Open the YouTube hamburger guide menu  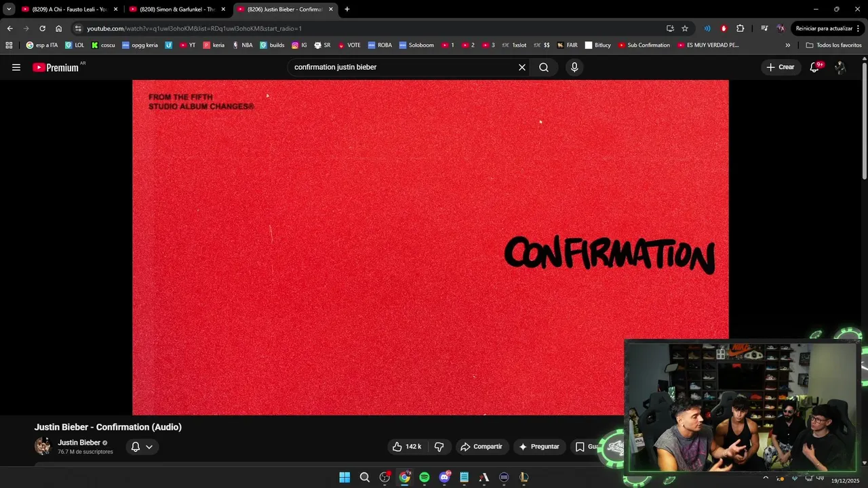[x=16, y=67]
